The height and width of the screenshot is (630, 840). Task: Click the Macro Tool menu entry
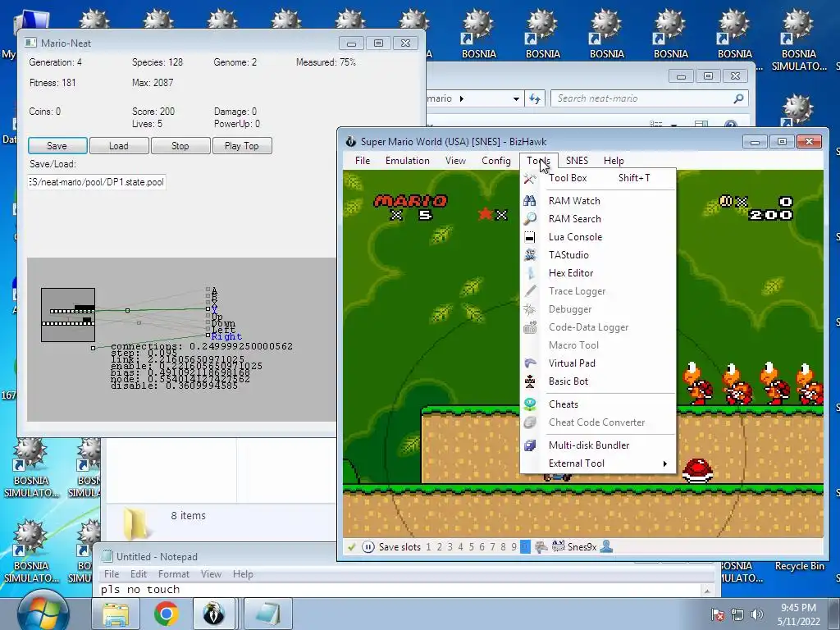[x=598, y=345]
